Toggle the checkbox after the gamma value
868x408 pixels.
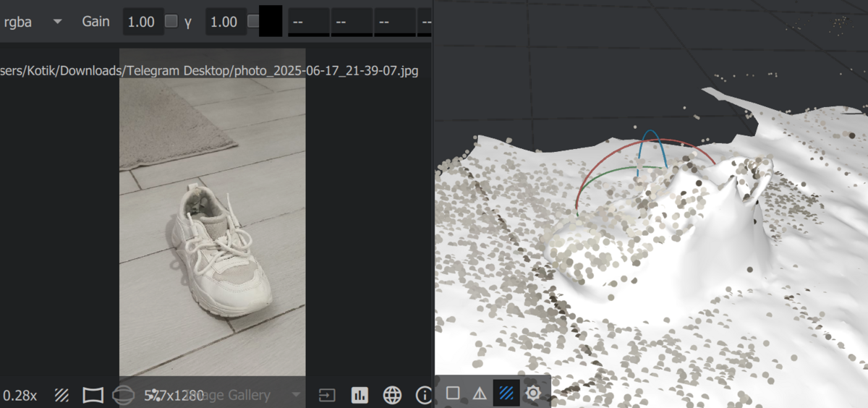pos(253,22)
